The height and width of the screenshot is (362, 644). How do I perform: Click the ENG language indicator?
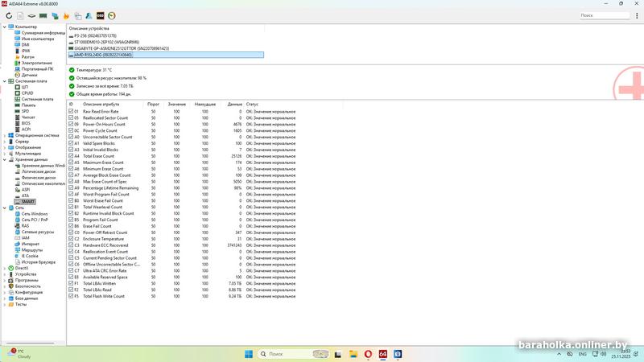[x=582, y=354]
